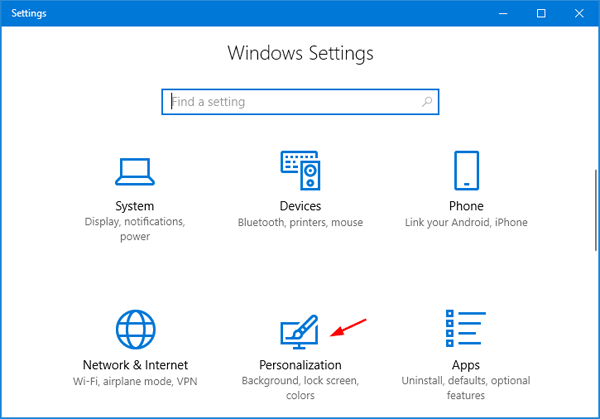Click 'Bluetooth, printers, mouse' description text

coord(300,223)
